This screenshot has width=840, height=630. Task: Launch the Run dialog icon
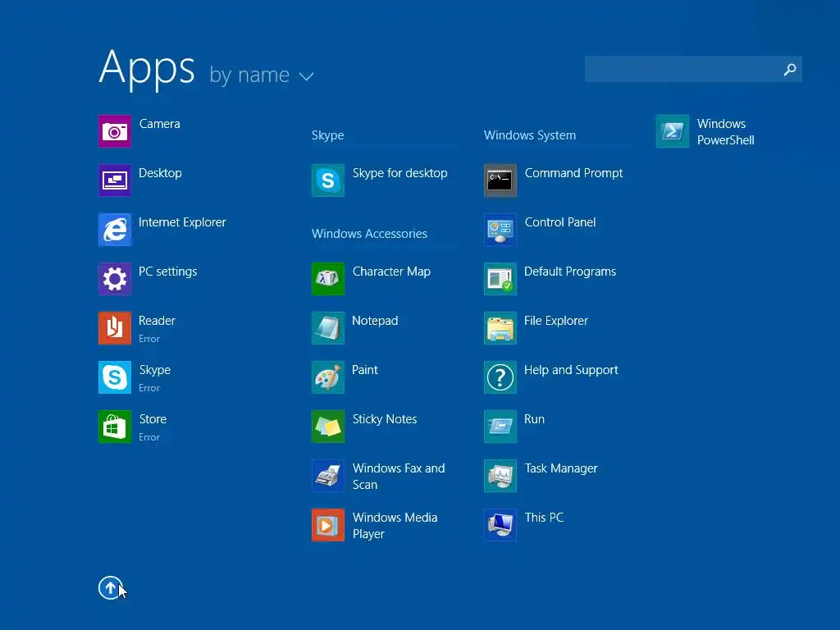[x=500, y=427]
